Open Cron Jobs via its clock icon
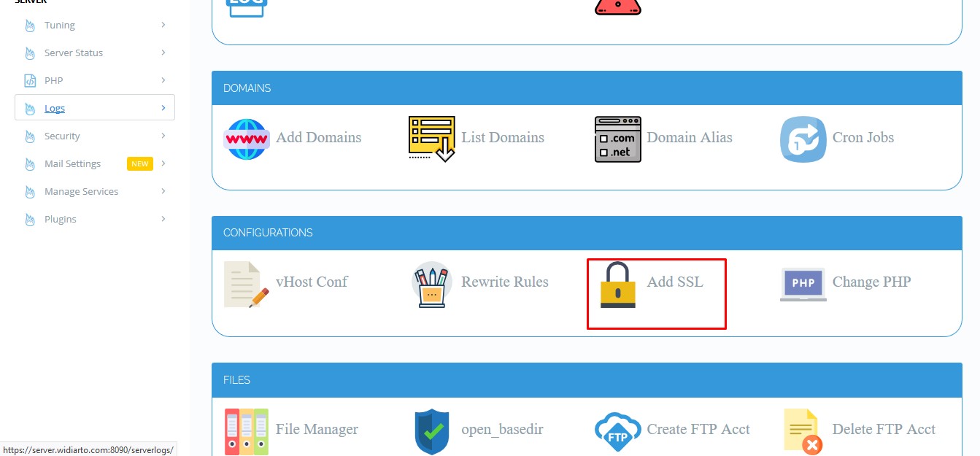 [x=802, y=139]
